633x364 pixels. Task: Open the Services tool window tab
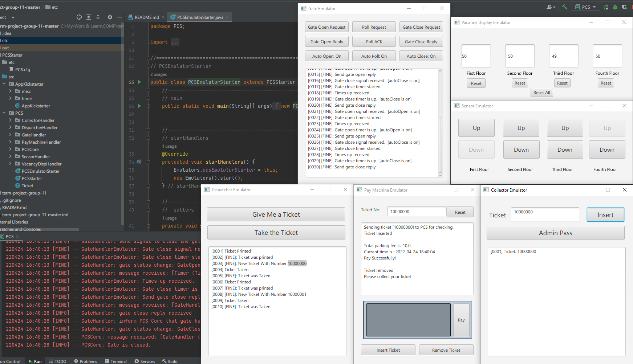pos(145,361)
